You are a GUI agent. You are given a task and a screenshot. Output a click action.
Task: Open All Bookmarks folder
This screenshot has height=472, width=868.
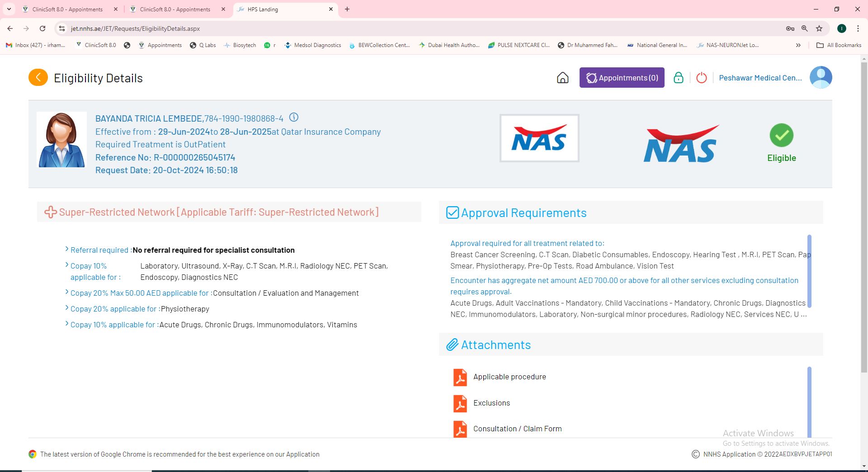[x=839, y=45]
